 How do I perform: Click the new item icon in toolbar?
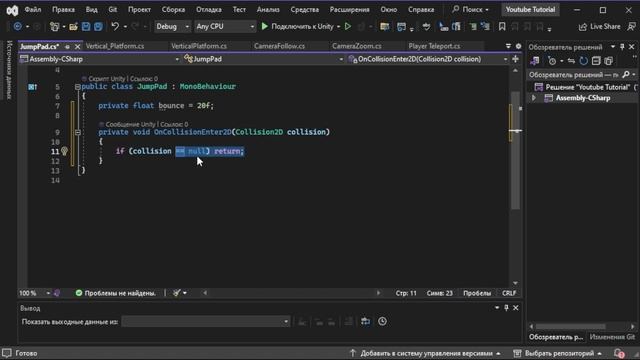[54, 27]
